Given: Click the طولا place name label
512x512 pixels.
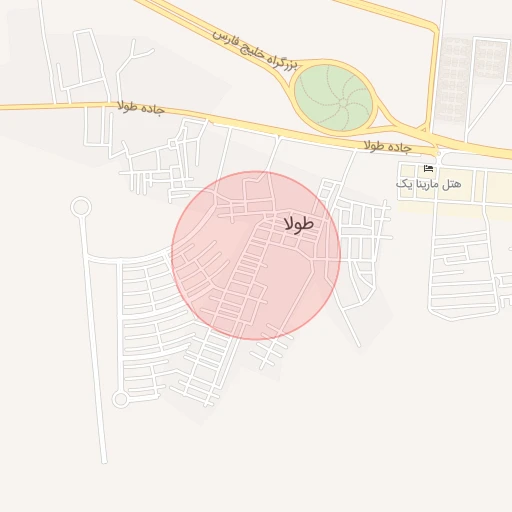Looking at the screenshot, I should pos(299,224).
